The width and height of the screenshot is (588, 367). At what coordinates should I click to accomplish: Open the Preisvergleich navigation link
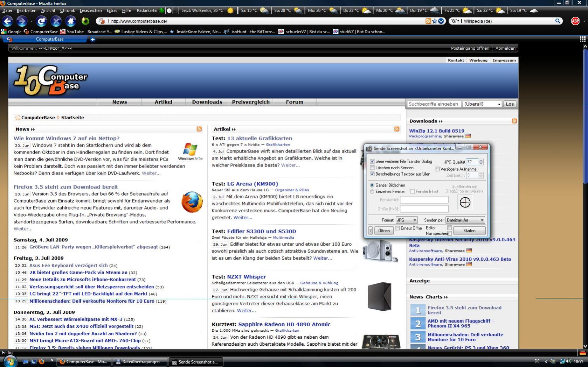tap(251, 102)
